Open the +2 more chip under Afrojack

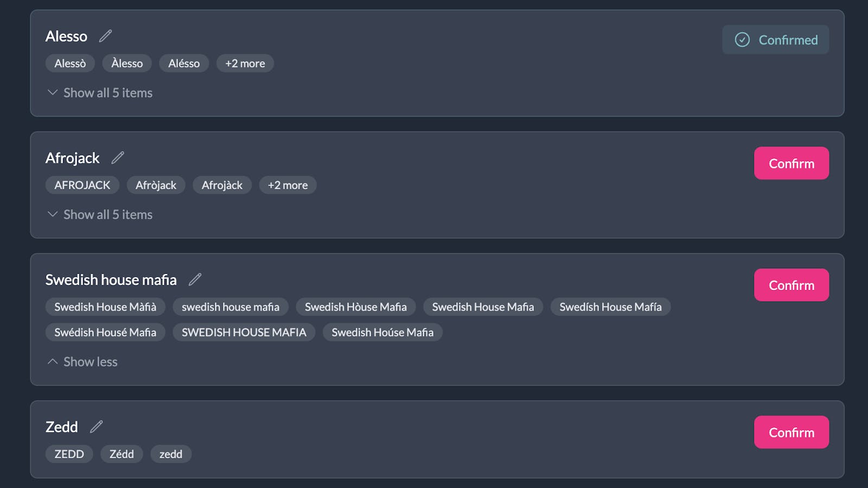point(288,185)
